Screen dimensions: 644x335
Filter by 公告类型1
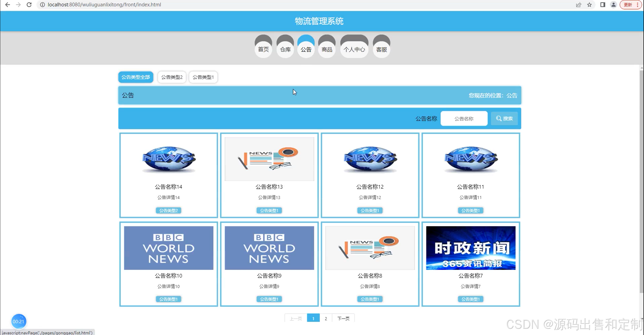(203, 77)
